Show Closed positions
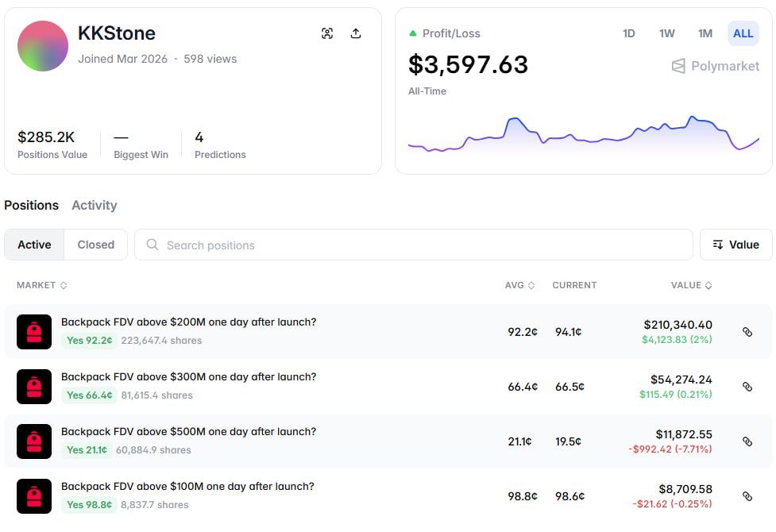Viewport: 776px width, 532px height. coord(95,245)
